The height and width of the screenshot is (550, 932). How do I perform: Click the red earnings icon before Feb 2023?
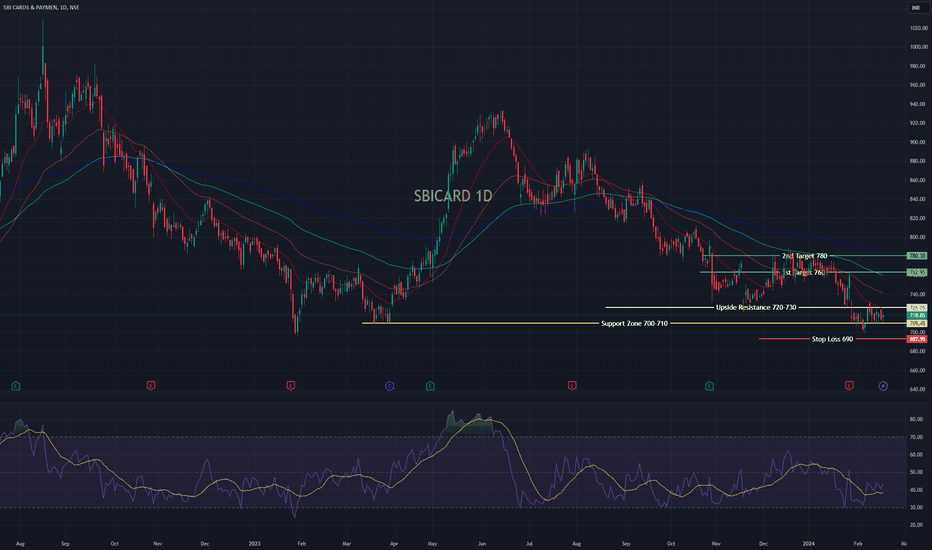tap(291, 386)
